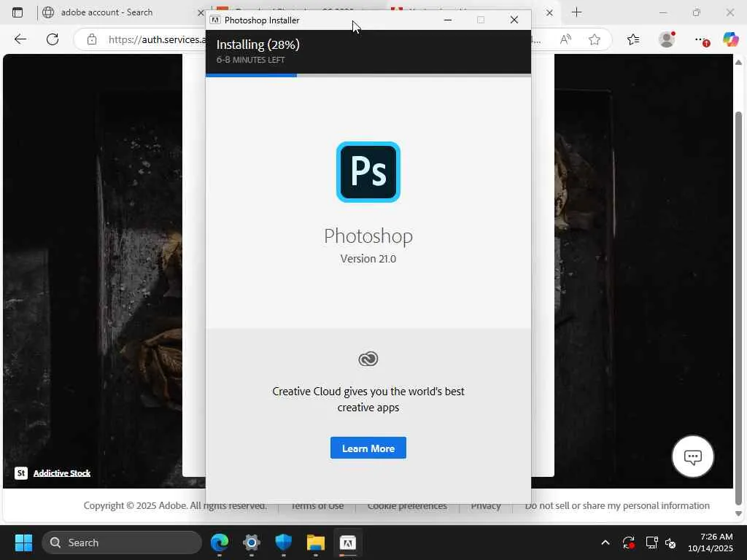Open a new Edge tab
Image resolution: width=747 pixels, height=560 pixels.
576,12
